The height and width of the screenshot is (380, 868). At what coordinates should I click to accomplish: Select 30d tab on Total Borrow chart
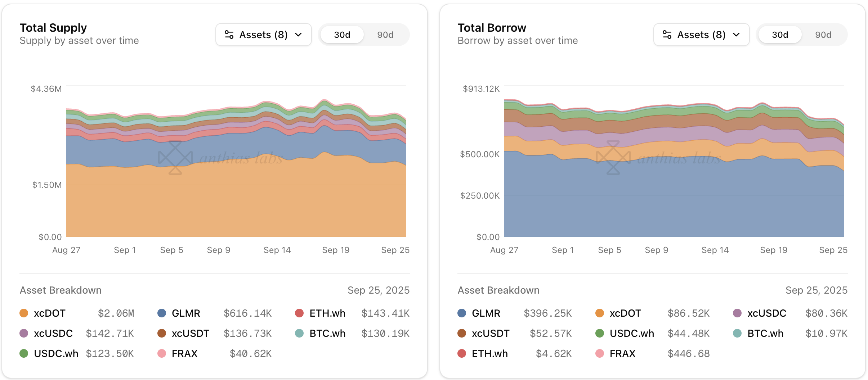tap(780, 35)
